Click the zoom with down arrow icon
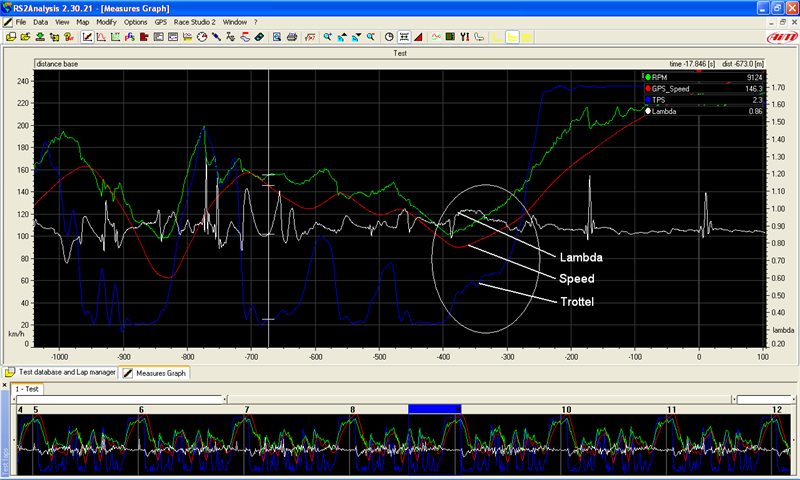The image size is (800, 480). coord(356,37)
